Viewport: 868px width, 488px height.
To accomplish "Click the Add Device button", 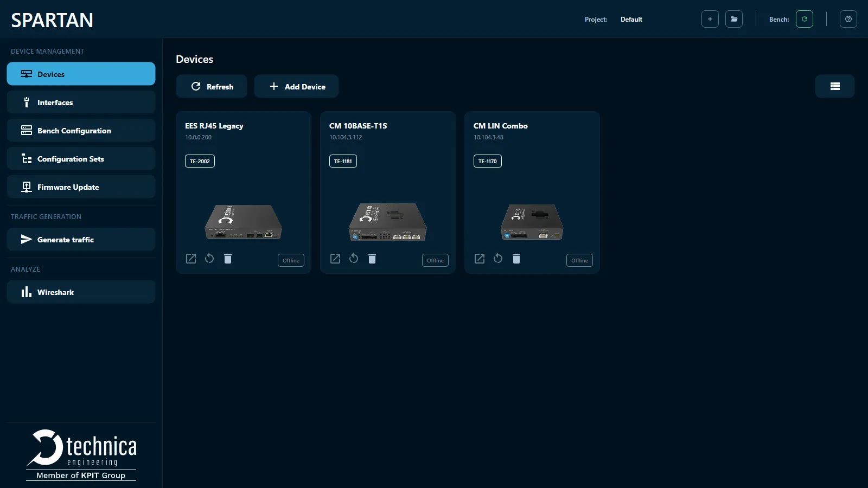I will pyautogui.click(x=297, y=86).
